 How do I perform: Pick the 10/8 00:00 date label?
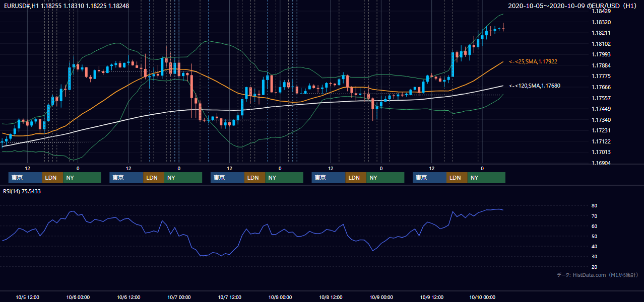(280, 297)
